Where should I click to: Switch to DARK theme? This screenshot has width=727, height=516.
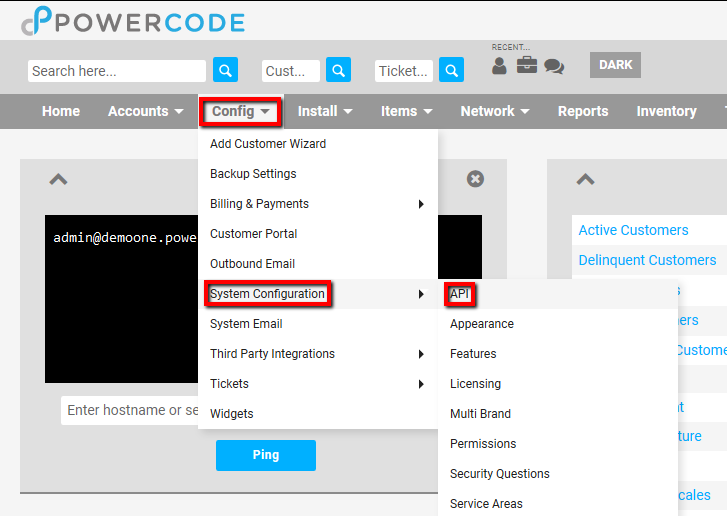click(615, 65)
